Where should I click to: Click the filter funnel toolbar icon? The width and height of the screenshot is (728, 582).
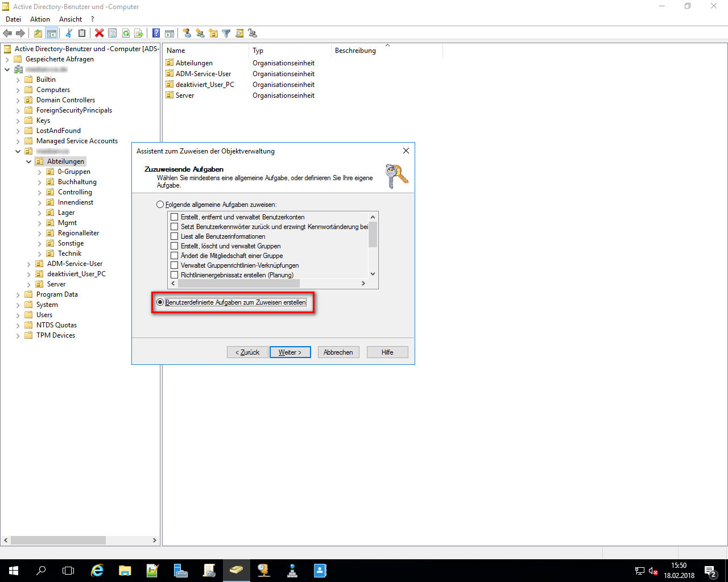coord(226,34)
